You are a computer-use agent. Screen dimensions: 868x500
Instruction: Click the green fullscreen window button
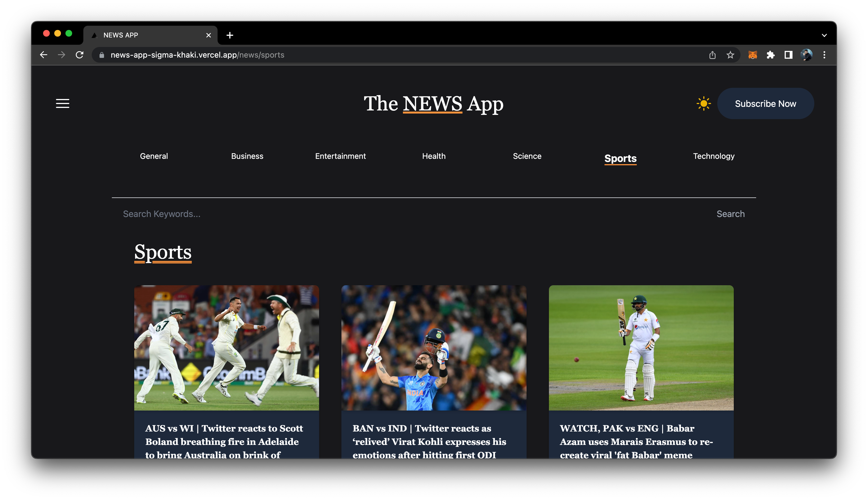tap(69, 33)
